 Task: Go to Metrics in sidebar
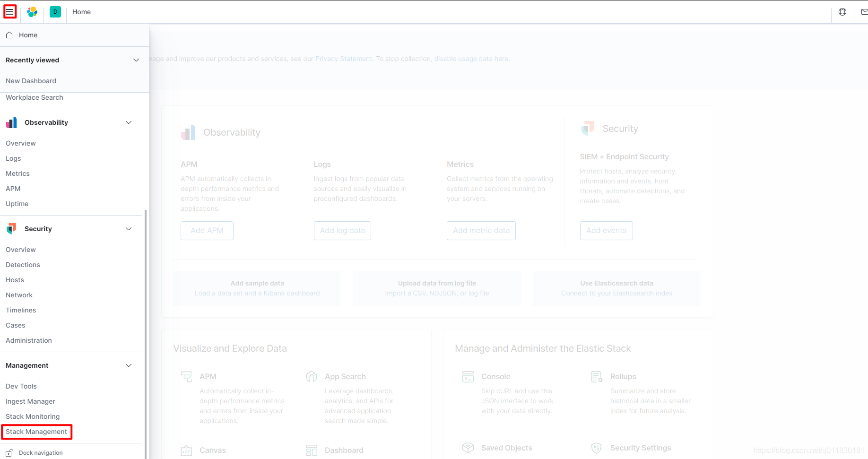pyautogui.click(x=17, y=173)
